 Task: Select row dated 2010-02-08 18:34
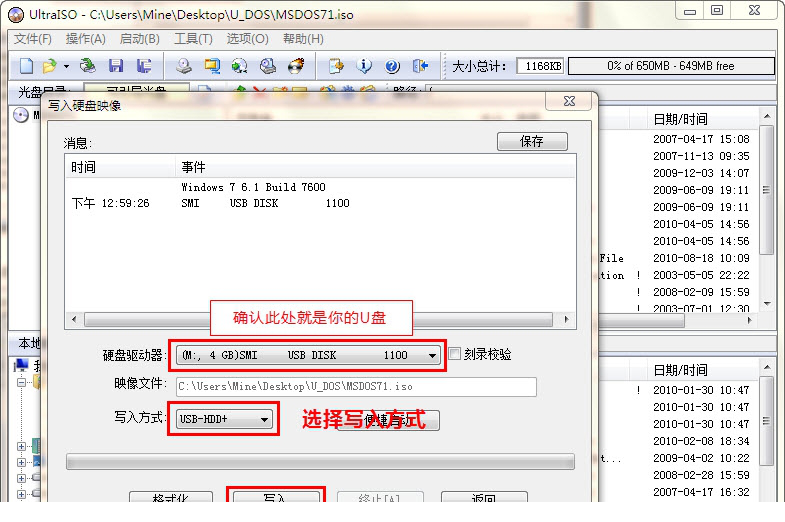[x=701, y=441]
